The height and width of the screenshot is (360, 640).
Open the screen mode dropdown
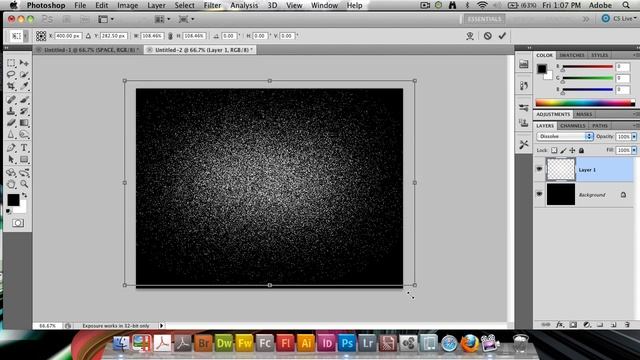click(186, 19)
